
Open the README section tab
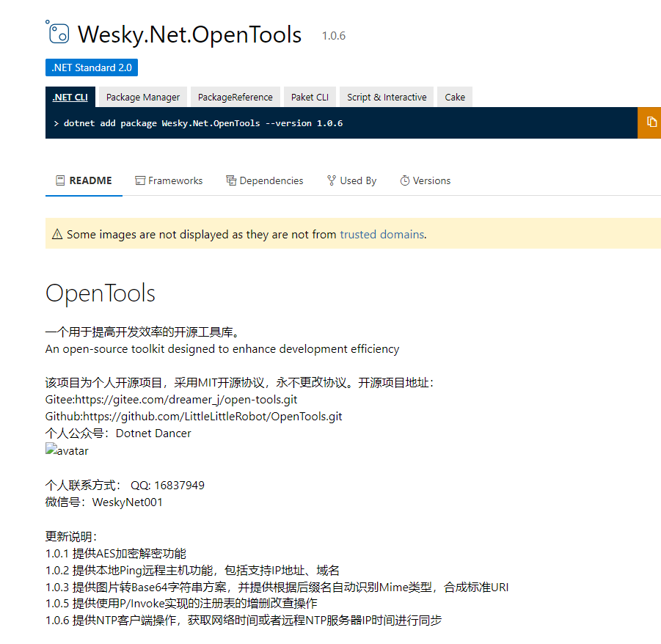(84, 181)
